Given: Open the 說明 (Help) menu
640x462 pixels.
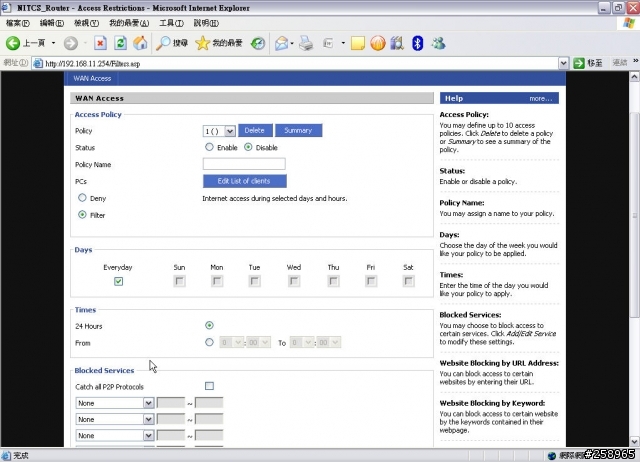Looking at the screenshot, I should [x=206, y=23].
